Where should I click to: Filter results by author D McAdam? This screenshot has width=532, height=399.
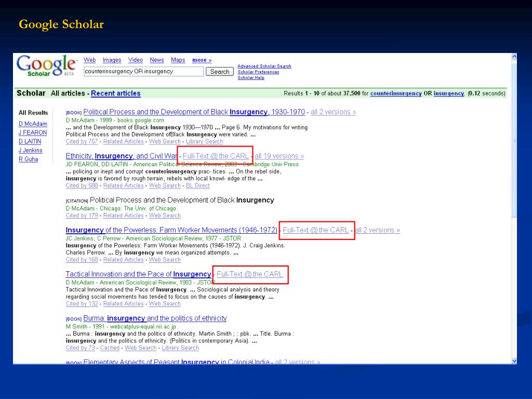(x=33, y=124)
